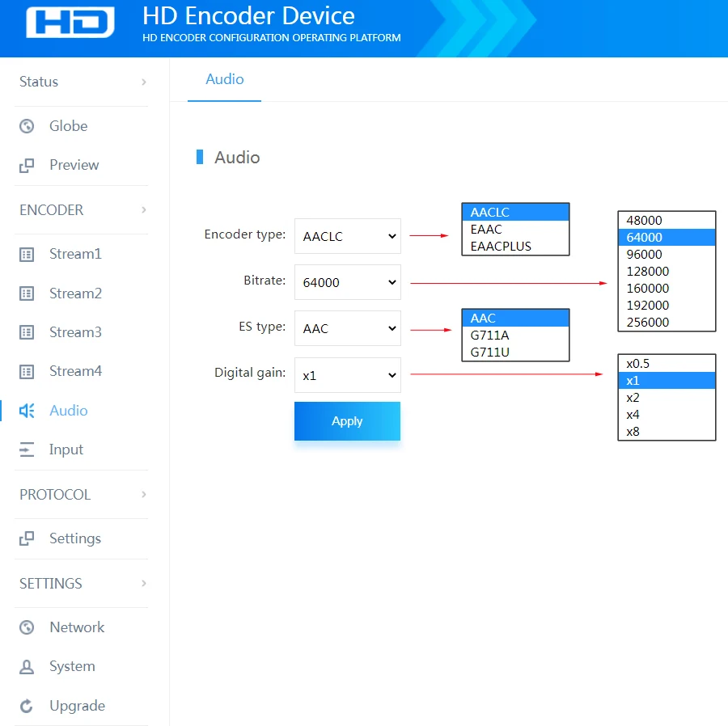
Task: Select the Stream4 grid icon
Action: pos(27,372)
